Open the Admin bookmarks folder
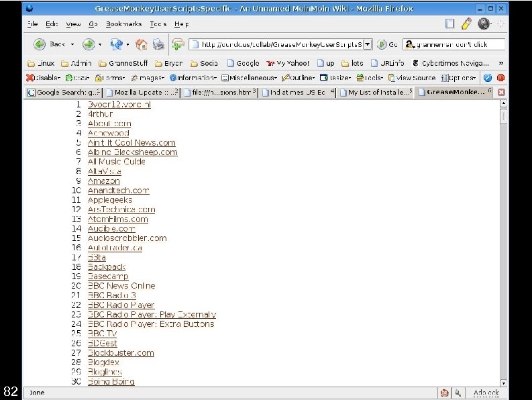The image size is (532, 400). pos(76,63)
